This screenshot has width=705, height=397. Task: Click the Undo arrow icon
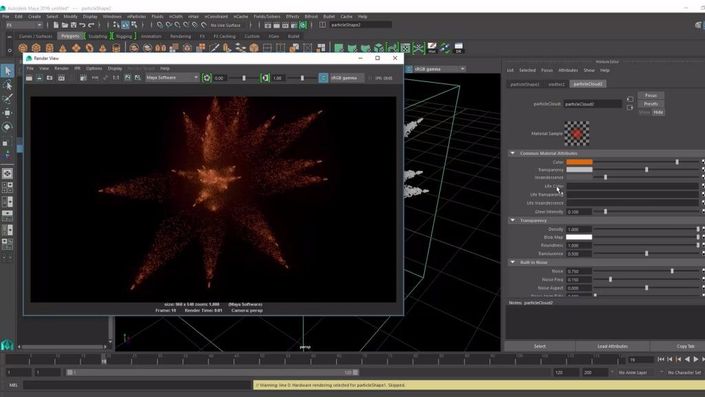pyautogui.click(x=82, y=25)
